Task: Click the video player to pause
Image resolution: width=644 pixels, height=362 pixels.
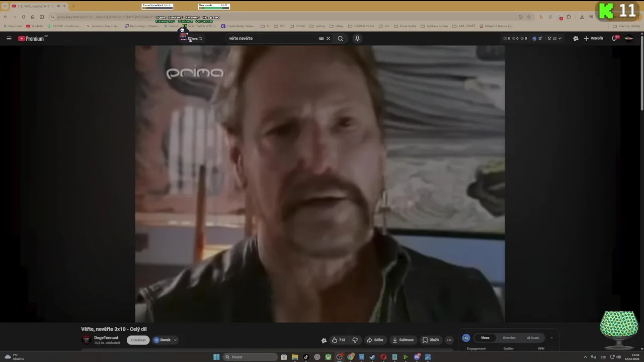Action: pyautogui.click(x=319, y=184)
